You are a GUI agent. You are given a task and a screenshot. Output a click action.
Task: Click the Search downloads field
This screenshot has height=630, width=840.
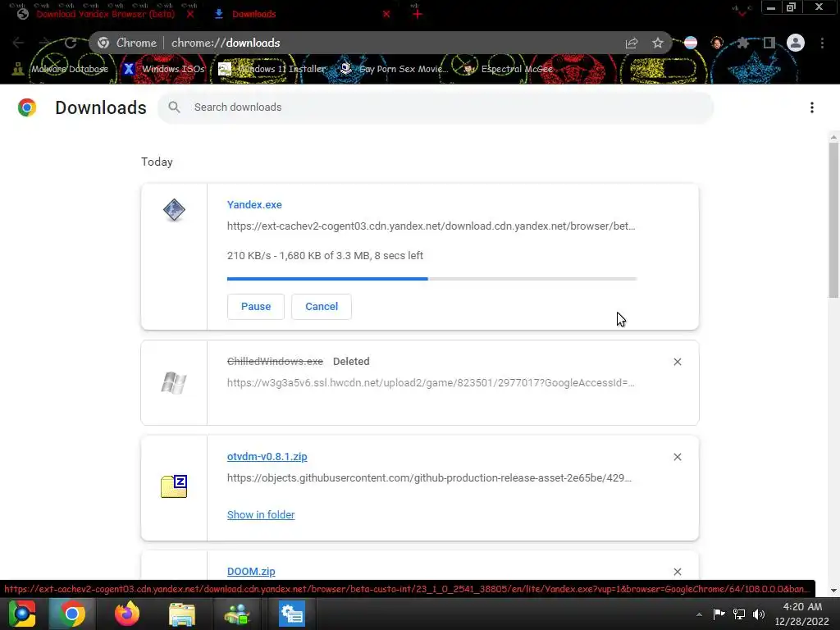[435, 107]
